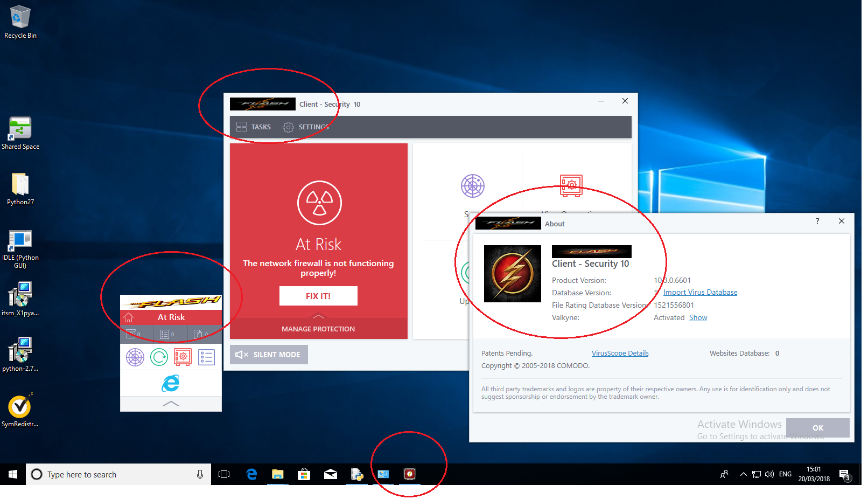The height and width of the screenshot is (499, 868).
Task: Click the microphone icon in the search box
Action: click(x=200, y=474)
